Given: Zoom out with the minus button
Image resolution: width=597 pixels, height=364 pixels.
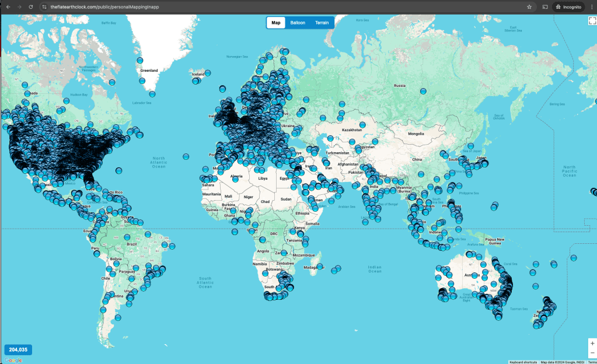Looking at the screenshot, I should click(592, 353).
